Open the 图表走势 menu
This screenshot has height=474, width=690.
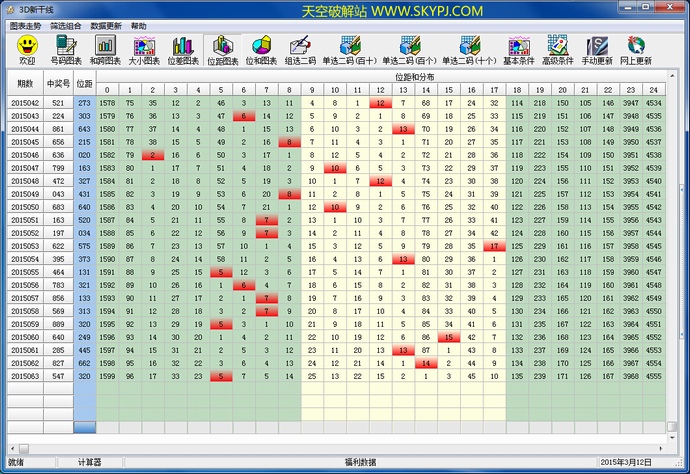25,25
